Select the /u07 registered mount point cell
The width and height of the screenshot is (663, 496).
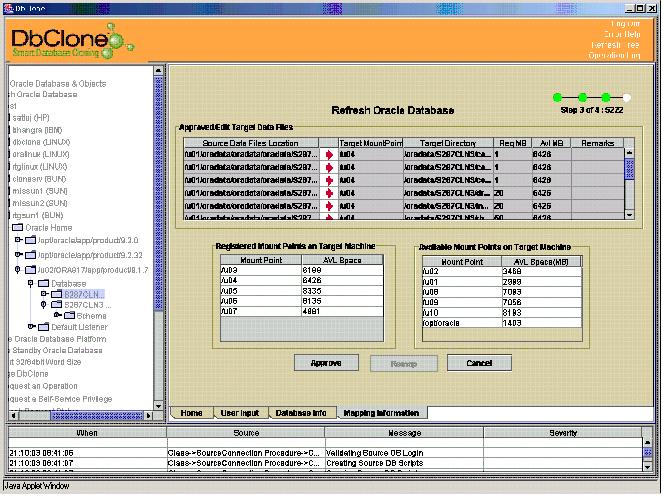tap(261, 312)
